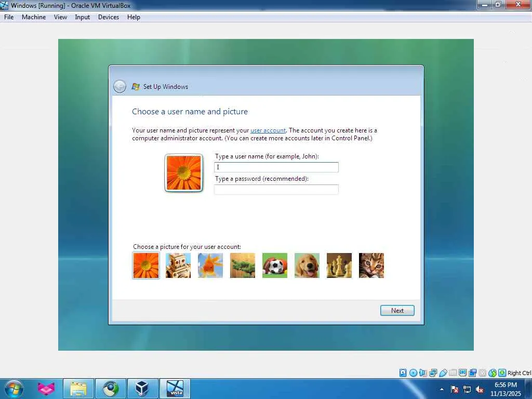Click the Right Ctrl host key label
The width and height of the screenshot is (532, 399).
coord(519,373)
